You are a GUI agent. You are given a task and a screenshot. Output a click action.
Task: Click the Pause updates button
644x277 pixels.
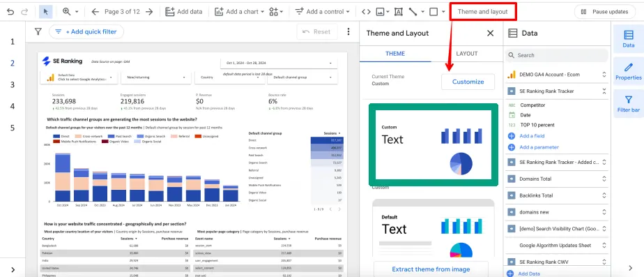coord(604,11)
